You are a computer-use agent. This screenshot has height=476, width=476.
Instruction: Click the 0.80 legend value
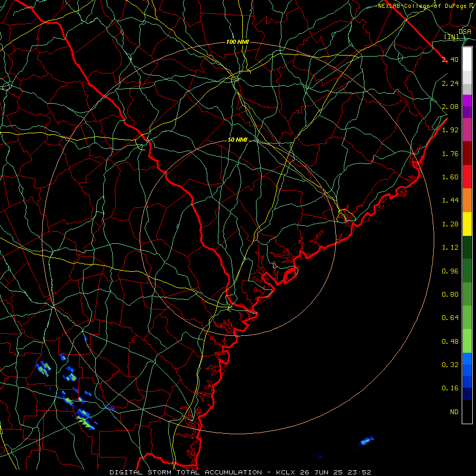450,295
